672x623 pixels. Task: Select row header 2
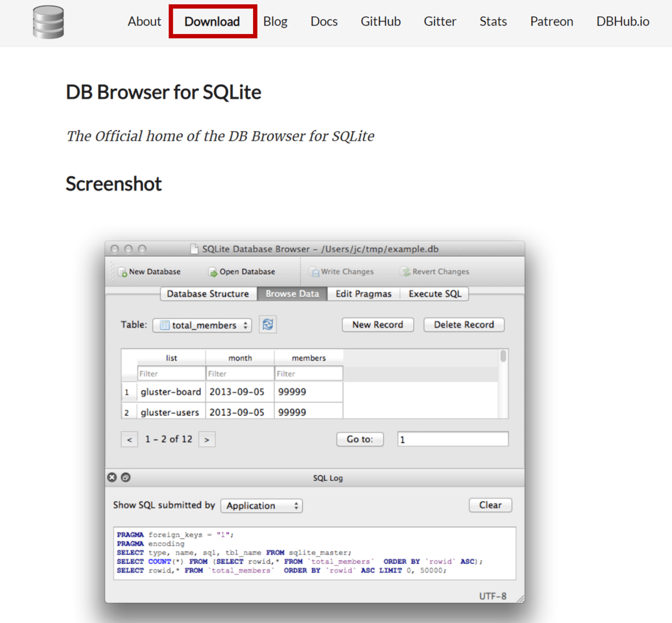coord(129,411)
